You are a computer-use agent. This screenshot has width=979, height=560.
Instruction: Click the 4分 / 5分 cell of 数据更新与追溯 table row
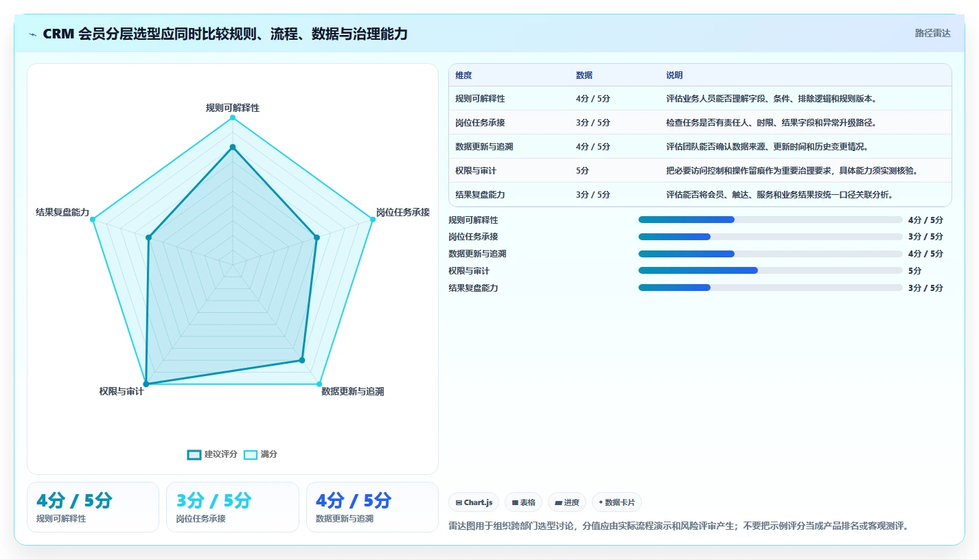pos(593,147)
